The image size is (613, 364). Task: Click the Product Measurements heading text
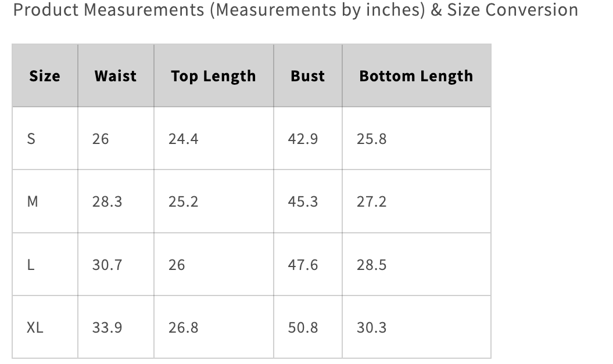(x=295, y=10)
